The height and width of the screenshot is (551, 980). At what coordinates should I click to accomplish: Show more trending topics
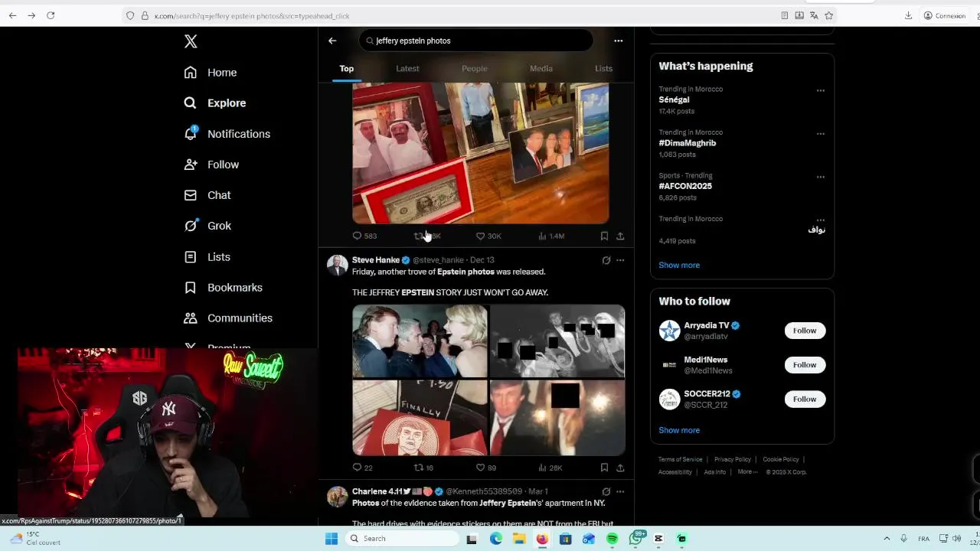pyautogui.click(x=679, y=266)
